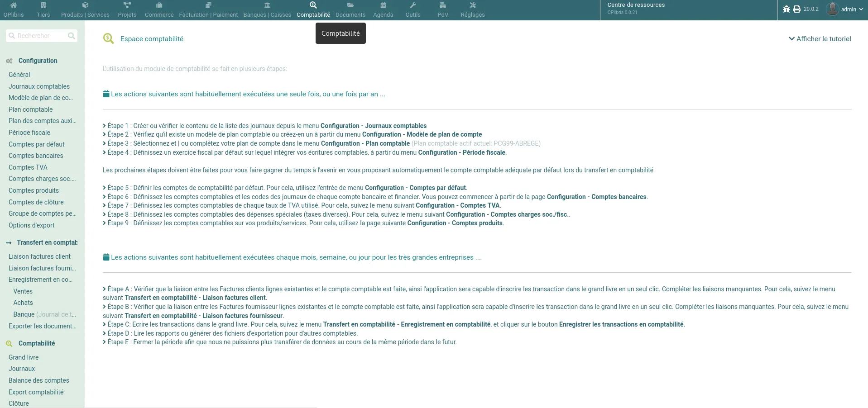Image resolution: width=868 pixels, height=408 pixels.
Task: Open Options d'export entry
Action: coord(31,225)
